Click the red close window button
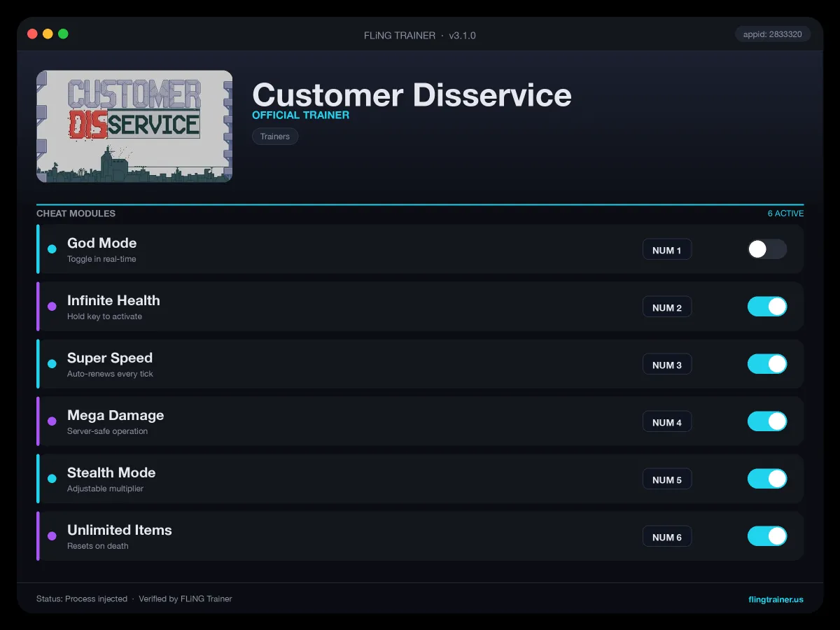The height and width of the screenshot is (630, 840). tap(32, 34)
